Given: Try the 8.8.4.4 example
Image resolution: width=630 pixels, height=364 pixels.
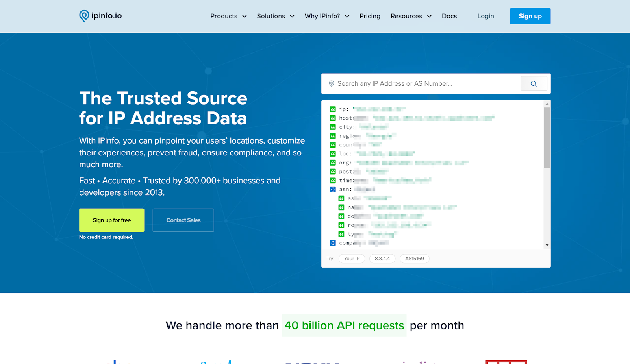Looking at the screenshot, I should (x=382, y=259).
